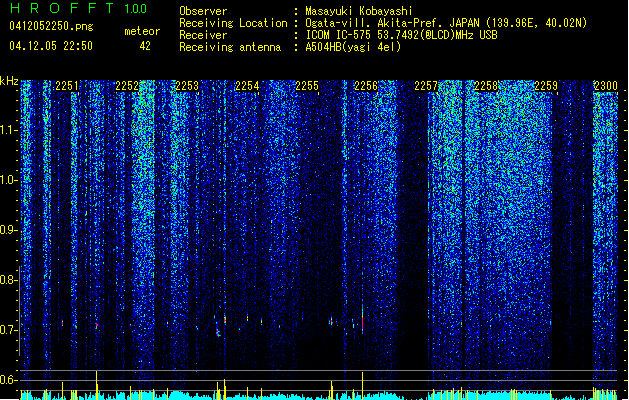This screenshot has width=629, height=400.
Task: Click the 1.1 kHz axis tick label
Action: pyautogui.click(x=9, y=130)
